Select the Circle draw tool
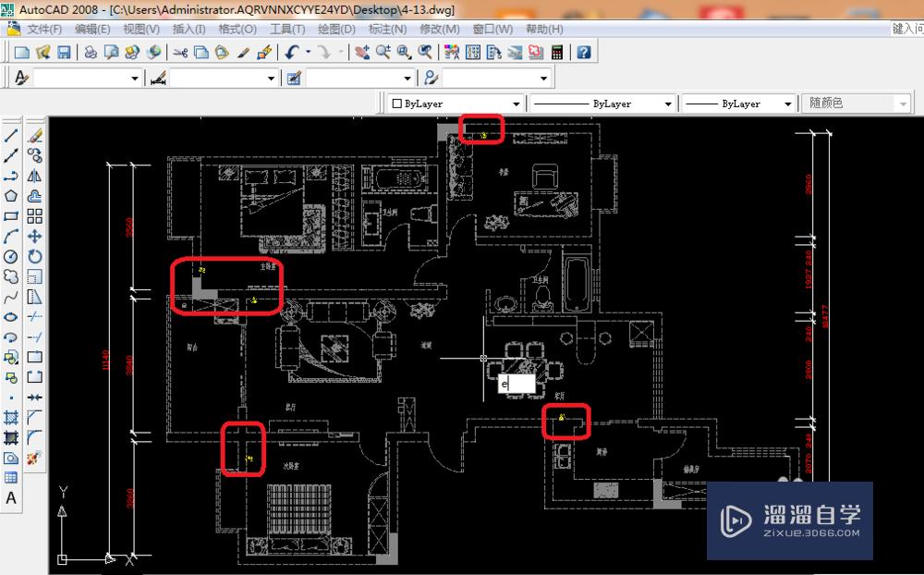The width and height of the screenshot is (924, 575). (x=11, y=256)
